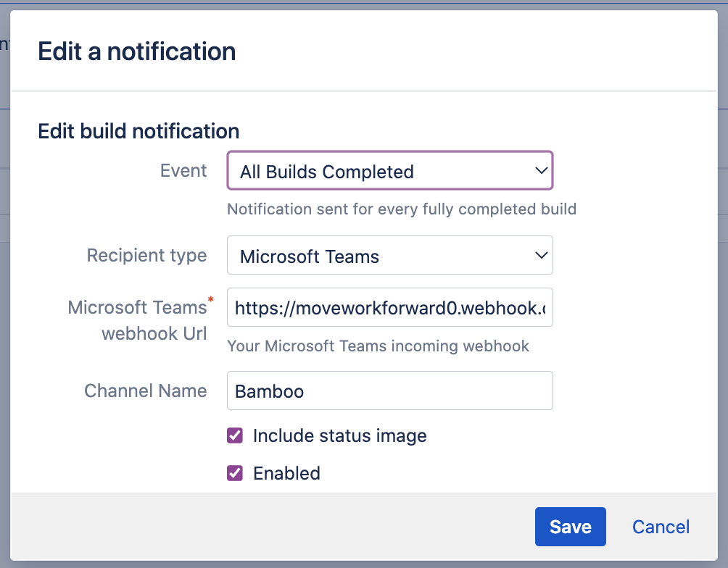Image resolution: width=728 pixels, height=568 pixels.
Task: Cancel editing the notification
Action: [x=660, y=527]
